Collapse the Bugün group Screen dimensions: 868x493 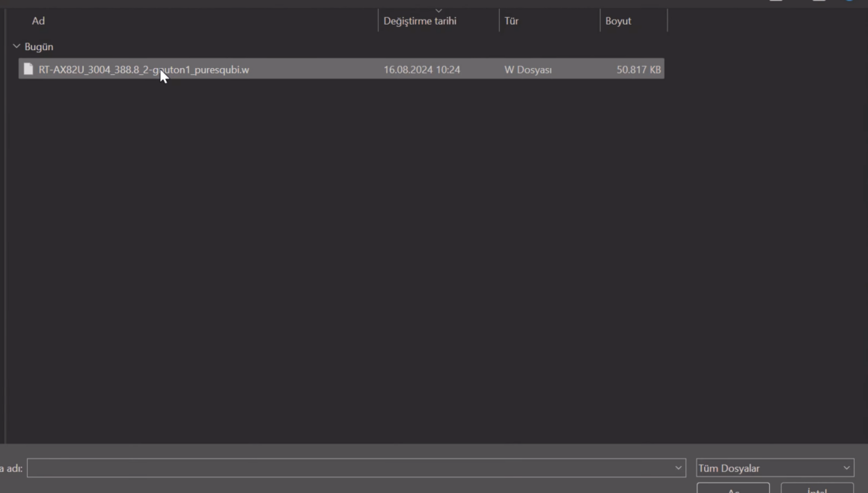coord(16,46)
